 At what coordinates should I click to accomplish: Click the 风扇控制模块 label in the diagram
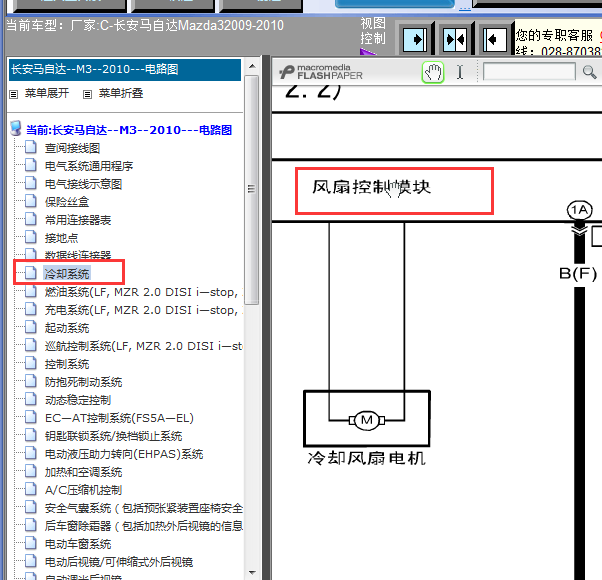[x=371, y=187]
